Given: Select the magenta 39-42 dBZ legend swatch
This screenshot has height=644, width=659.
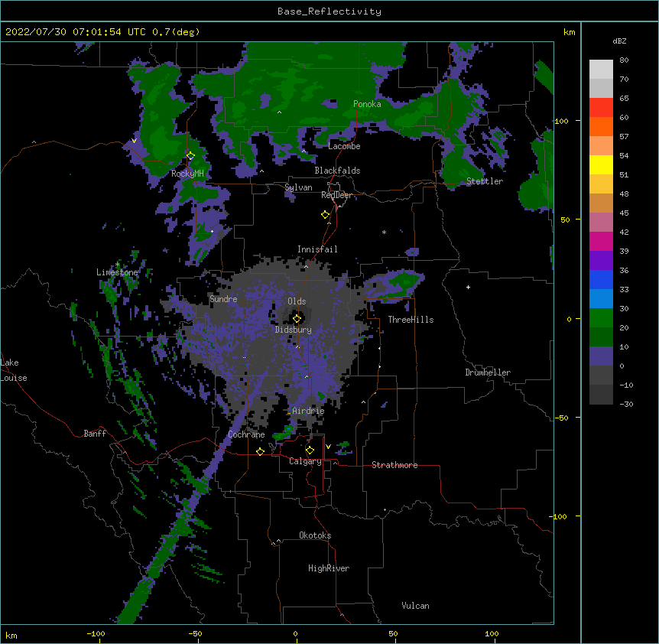Looking at the screenshot, I should pyautogui.click(x=601, y=241).
